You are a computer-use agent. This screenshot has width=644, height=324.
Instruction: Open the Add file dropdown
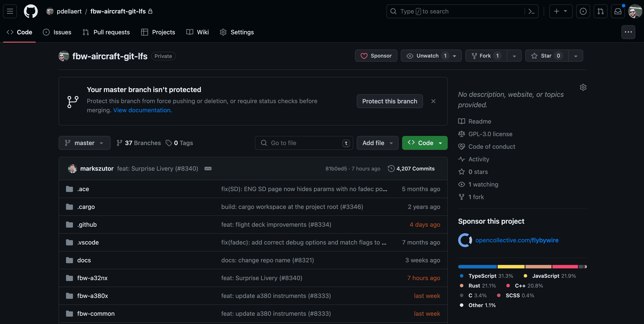pyautogui.click(x=377, y=143)
